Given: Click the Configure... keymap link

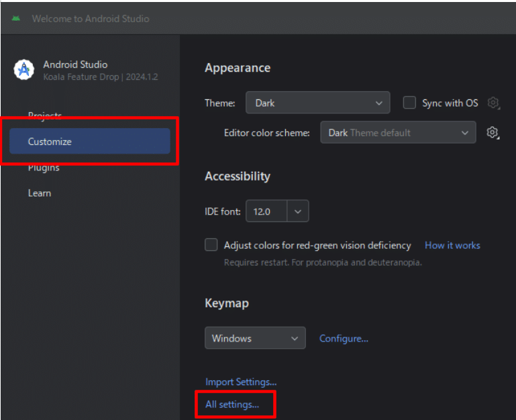Looking at the screenshot, I should pyautogui.click(x=344, y=338).
